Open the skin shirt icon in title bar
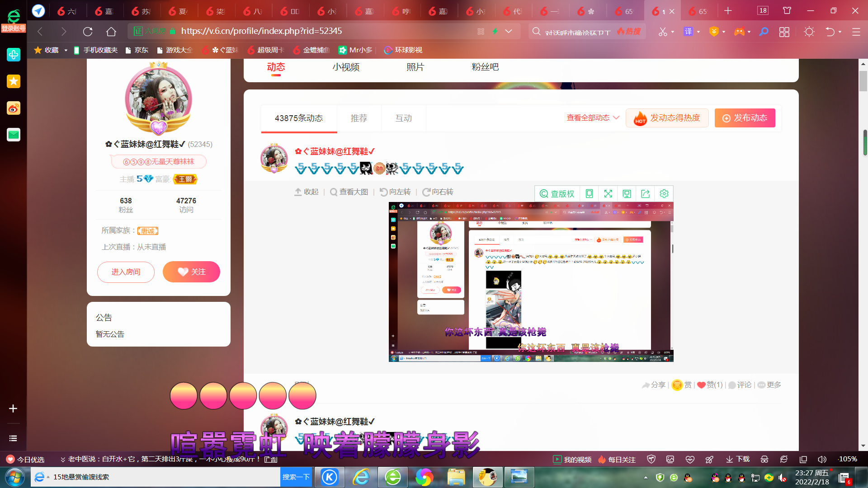 pyautogui.click(x=787, y=10)
